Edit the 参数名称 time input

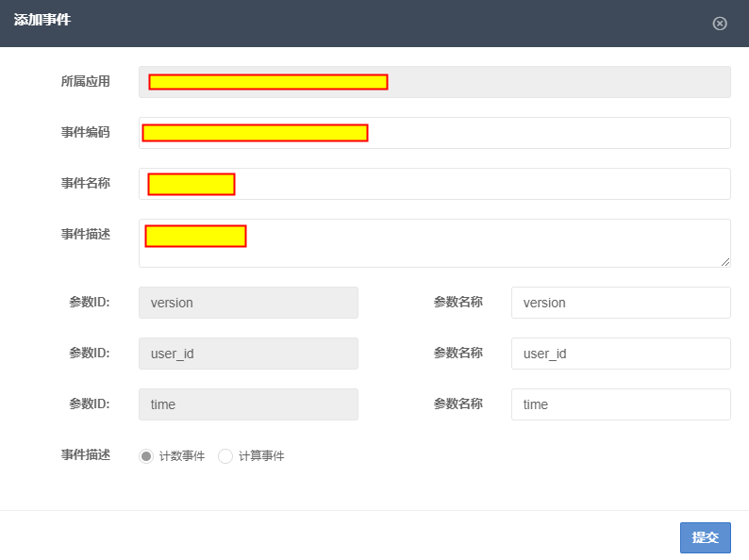[621, 404]
